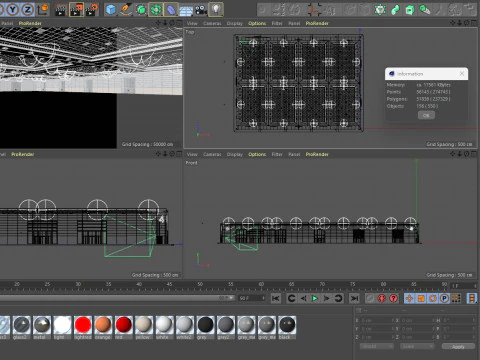Open the Scale size mode dropdown
Screen dimensions: 480x360
tap(417, 347)
